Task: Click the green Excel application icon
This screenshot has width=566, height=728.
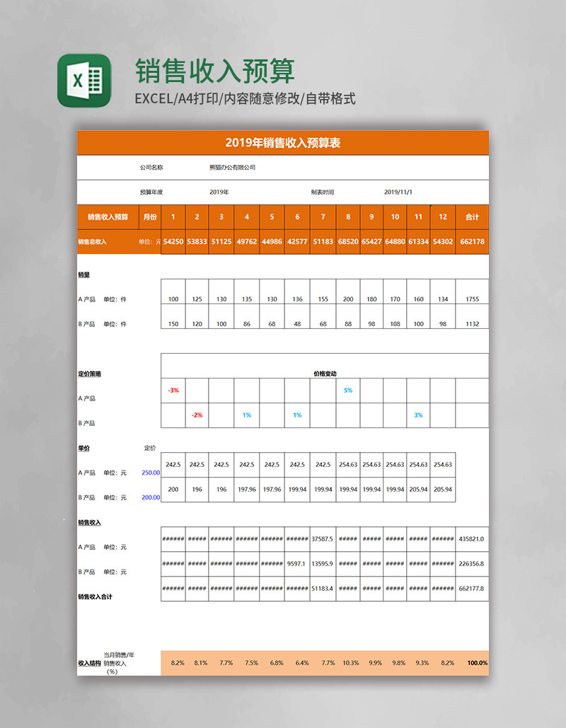Action: [x=81, y=79]
